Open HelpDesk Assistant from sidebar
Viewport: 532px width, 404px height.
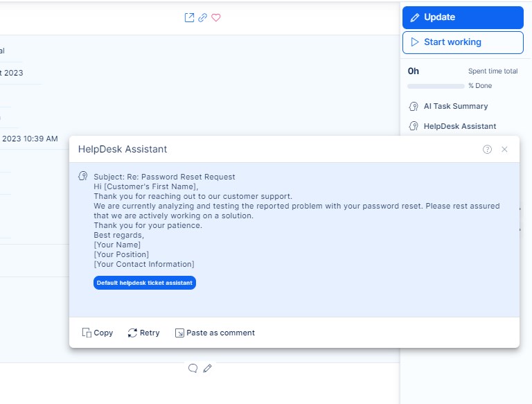459,126
